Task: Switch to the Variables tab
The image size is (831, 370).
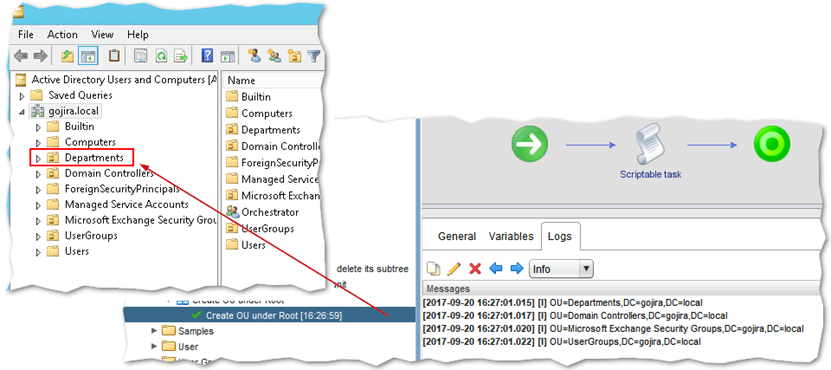Action: [511, 236]
